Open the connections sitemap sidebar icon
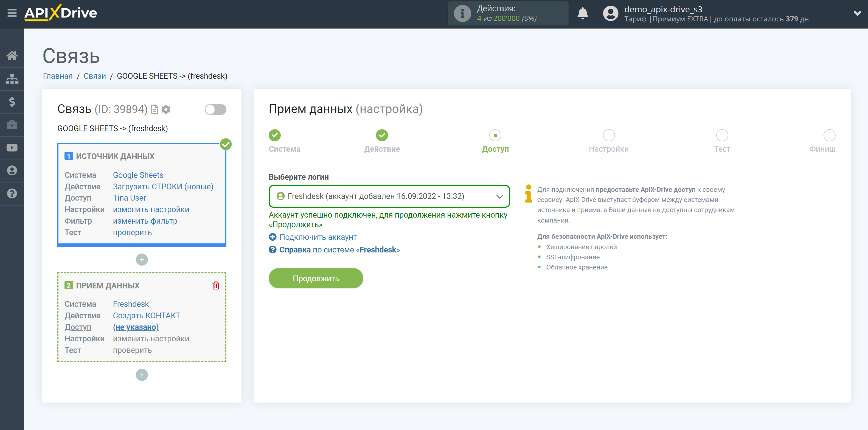The width and height of the screenshot is (868, 430). [12, 79]
